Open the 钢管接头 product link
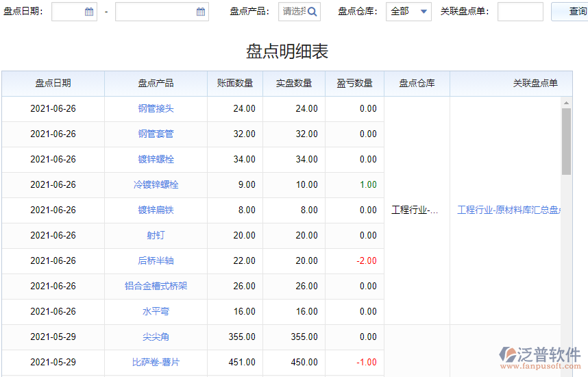Image resolution: width=588 pixels, height=377 pixels. [156, 108]
